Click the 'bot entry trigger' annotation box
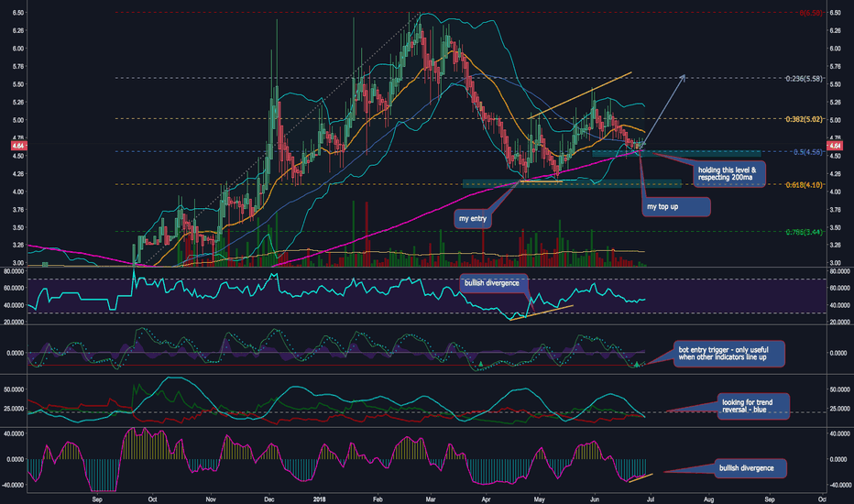 728,354
